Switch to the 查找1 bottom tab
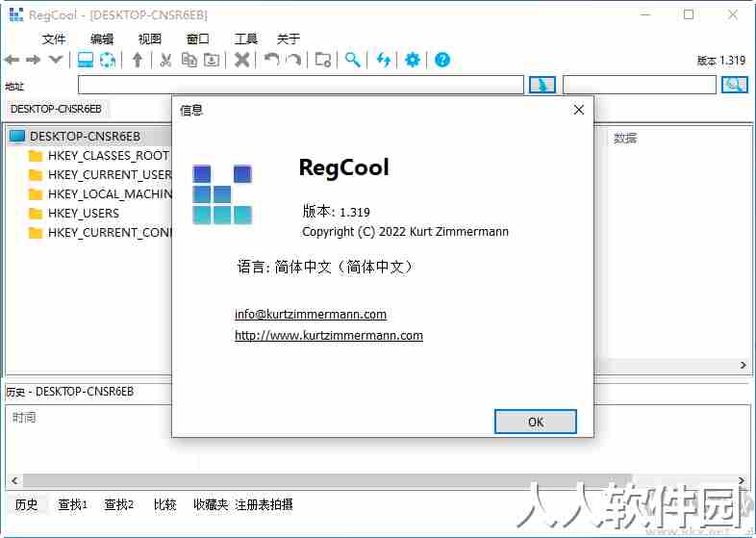 [73, 504]
